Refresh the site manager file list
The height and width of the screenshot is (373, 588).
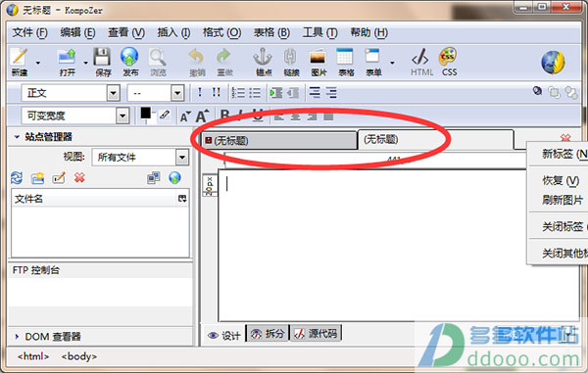tap(17, 178)
